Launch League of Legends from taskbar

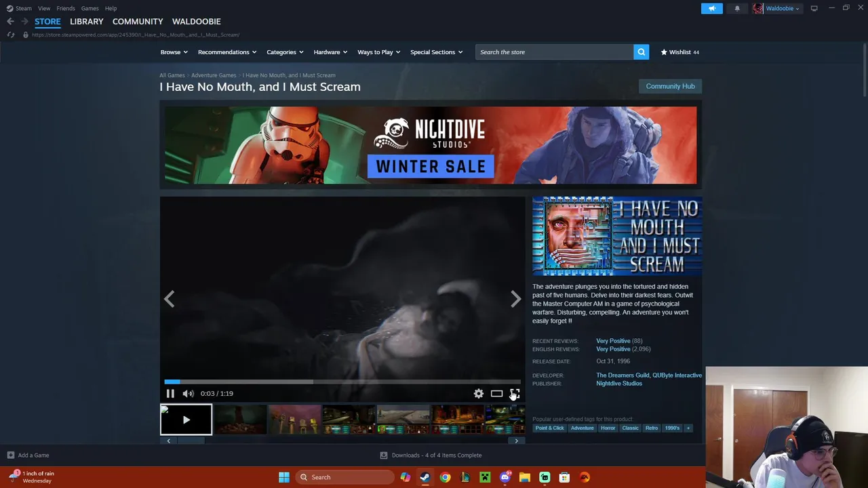[465, 477]
